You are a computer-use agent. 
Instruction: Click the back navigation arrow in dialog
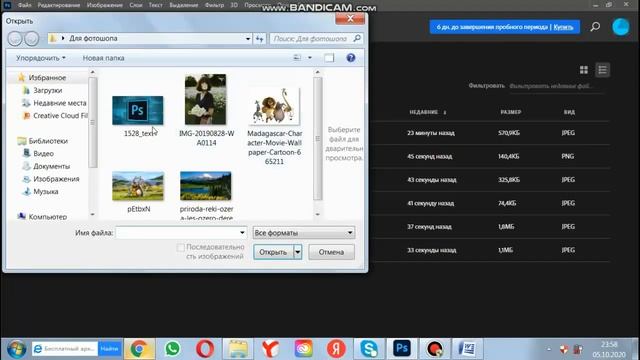click(15, 39)
